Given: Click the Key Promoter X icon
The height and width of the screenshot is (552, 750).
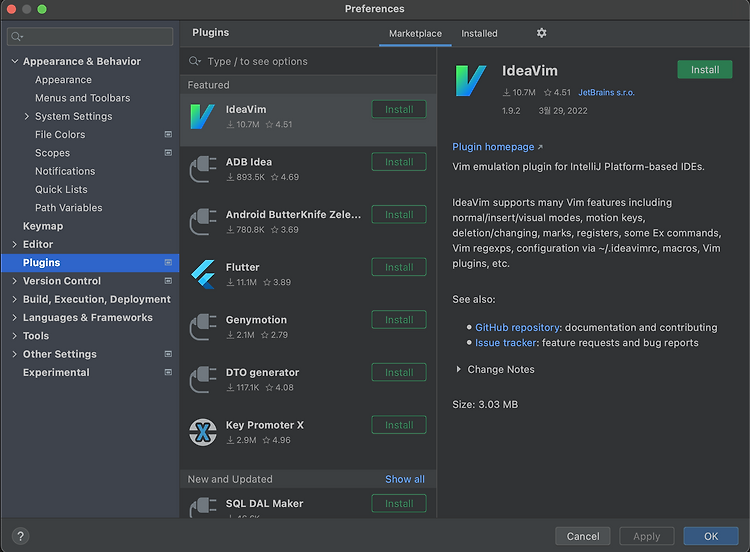Looking at the screenshot, I should (x=203, y=432).
